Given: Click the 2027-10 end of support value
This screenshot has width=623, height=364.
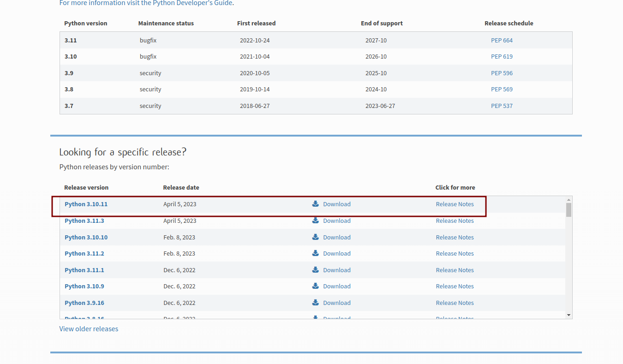Looking at the screenshot, I should 376,40.
